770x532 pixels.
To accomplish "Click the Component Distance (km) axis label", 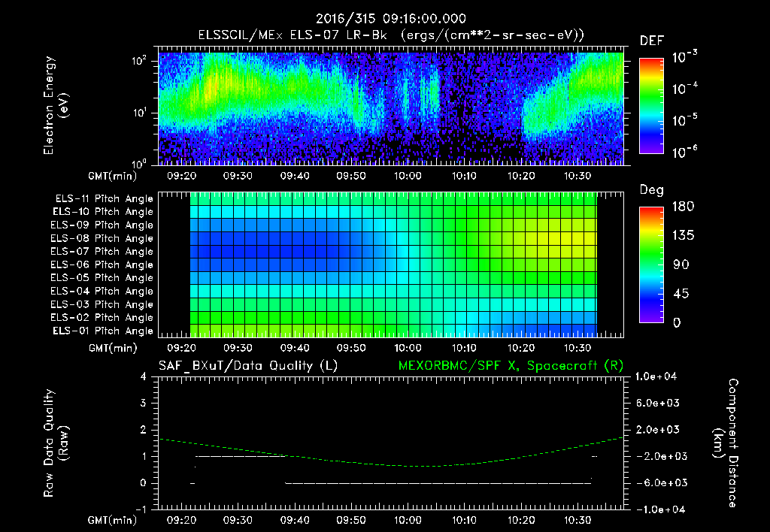I will coord(726,443).
